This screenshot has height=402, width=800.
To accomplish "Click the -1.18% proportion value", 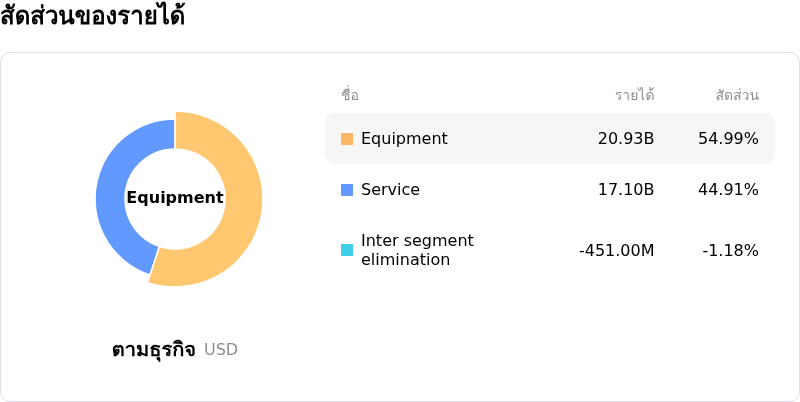I will 730,250.
